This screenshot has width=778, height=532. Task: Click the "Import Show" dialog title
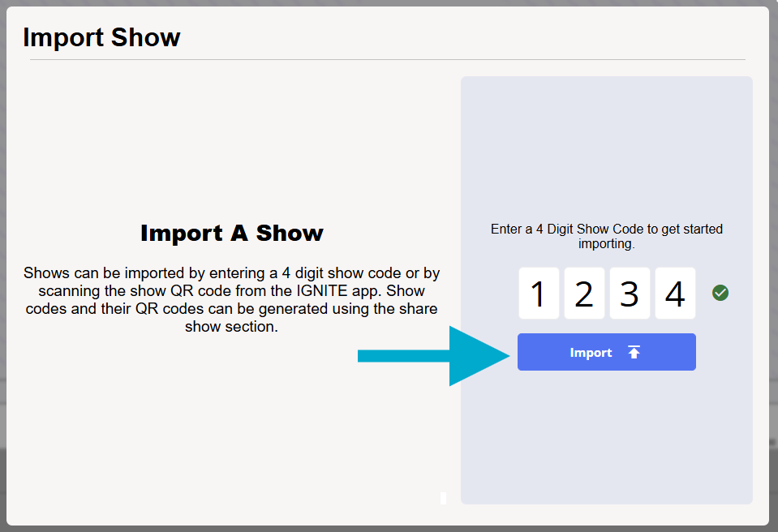(x=101, y=37)
